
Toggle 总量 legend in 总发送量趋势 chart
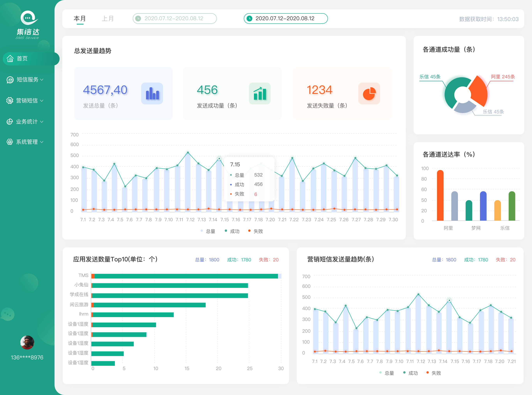tap(208, 231)
